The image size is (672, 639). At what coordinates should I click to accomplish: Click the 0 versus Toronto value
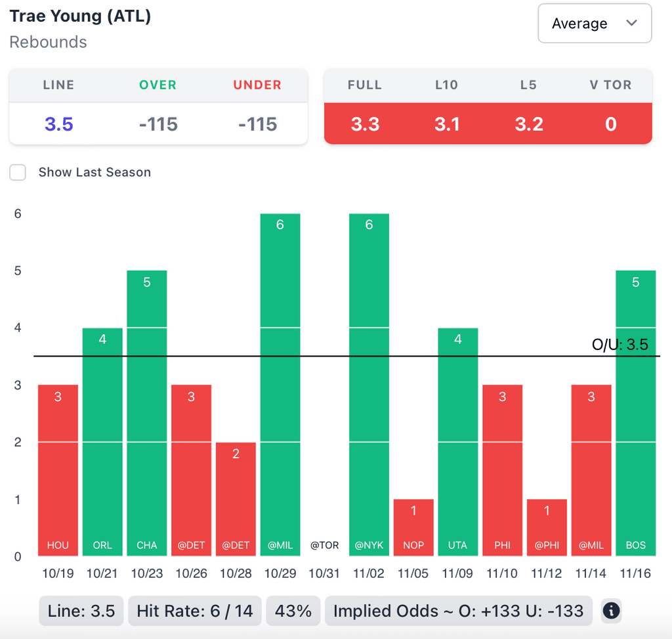[x=611, y=124]
